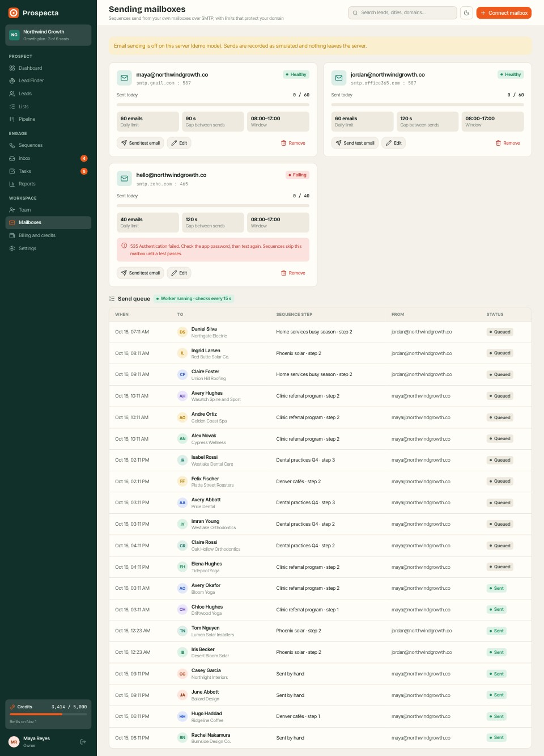The image size is (544, 756).
Task: Click the MR user avatar
Action: (x=14, y=742)
